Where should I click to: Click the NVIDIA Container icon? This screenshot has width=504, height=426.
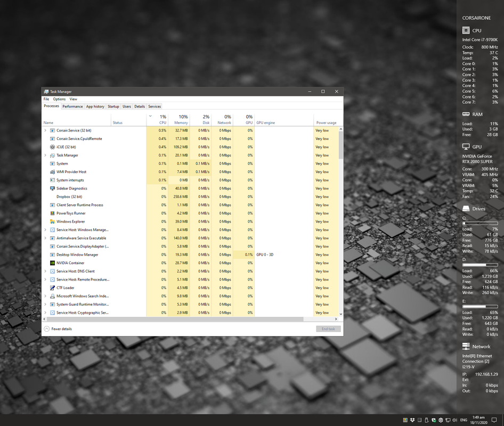coord(52,263)
